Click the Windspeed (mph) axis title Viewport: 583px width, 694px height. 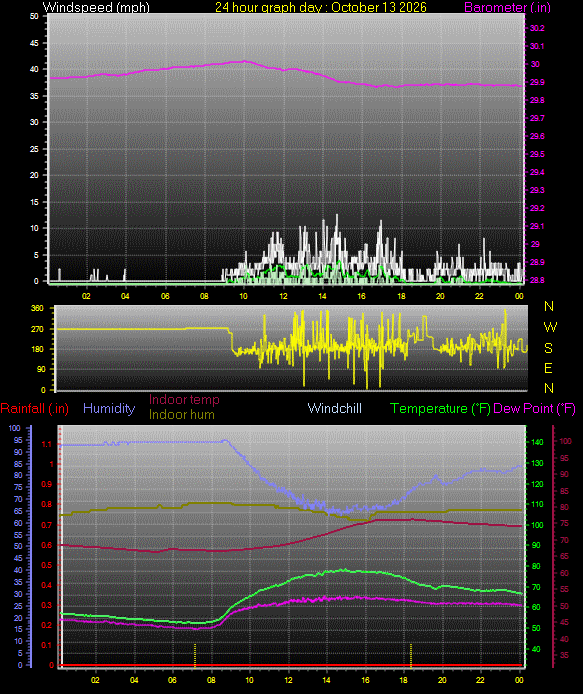tap(96, 8)
